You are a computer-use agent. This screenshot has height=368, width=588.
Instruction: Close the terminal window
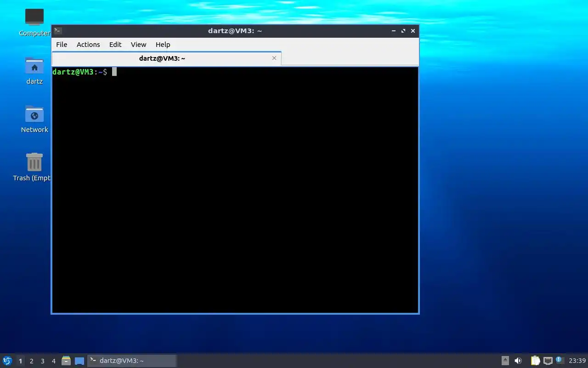coord(413,31)
